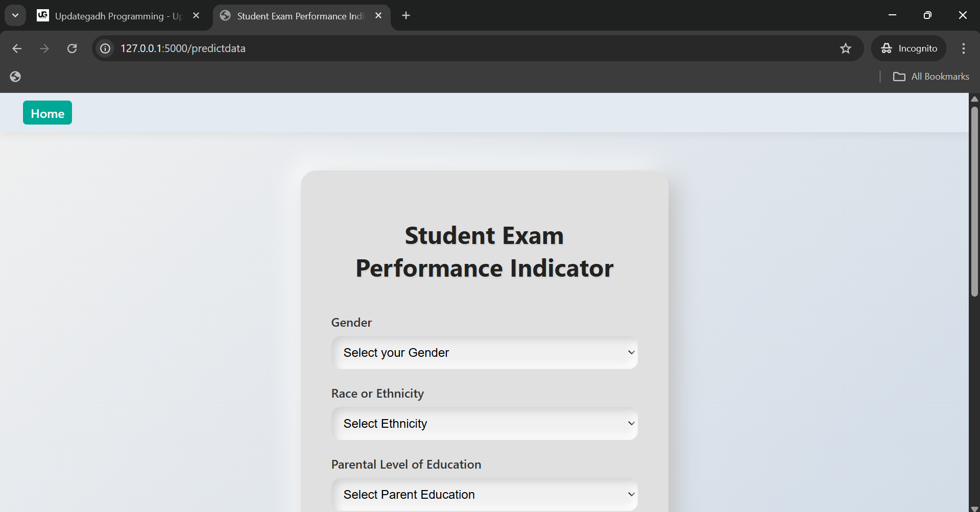Click the green Home button

pyautogui.click(x=47, y=113)
